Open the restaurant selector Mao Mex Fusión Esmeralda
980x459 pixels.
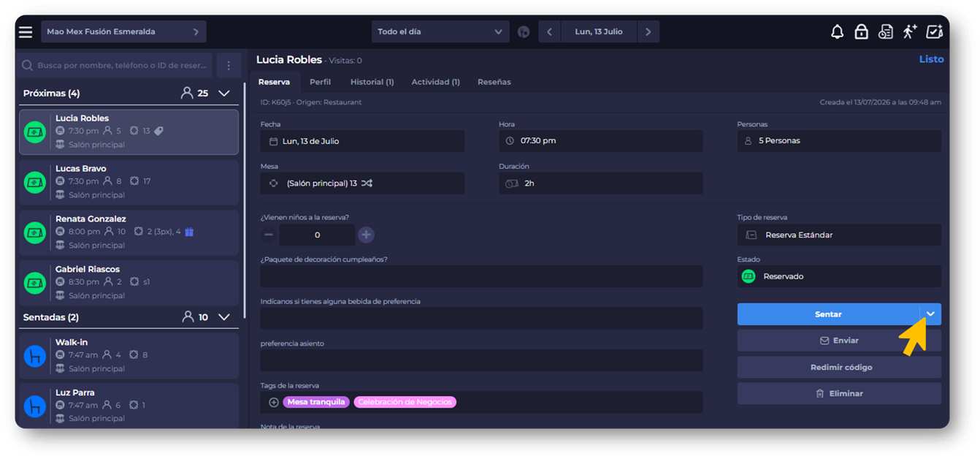[x=123, y=32]
